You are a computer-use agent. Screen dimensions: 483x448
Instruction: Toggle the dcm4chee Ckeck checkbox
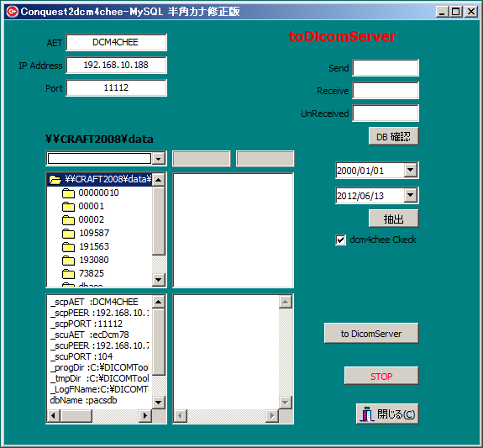(340, 240)
